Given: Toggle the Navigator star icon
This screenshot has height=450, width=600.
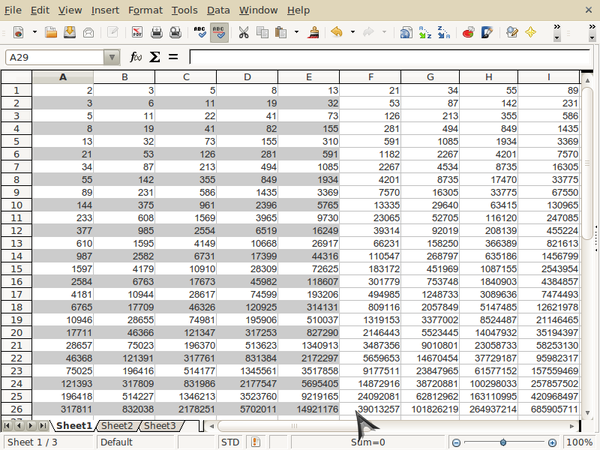Looking at the screenshot, I should pyautogui.click(x=530, y=33).
